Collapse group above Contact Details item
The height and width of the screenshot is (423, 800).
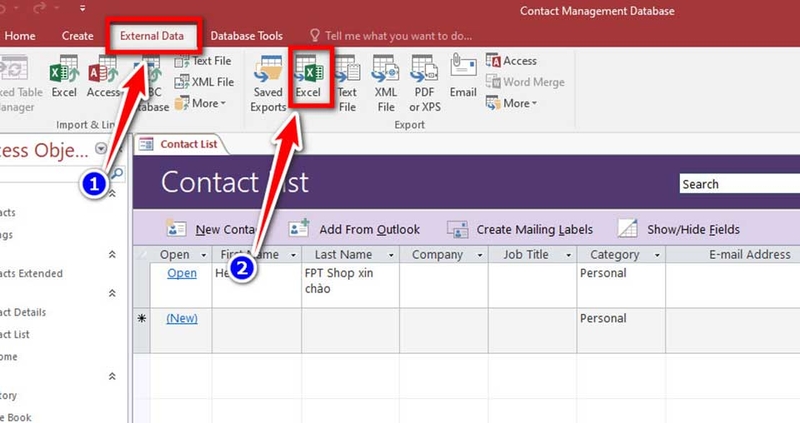112,293
